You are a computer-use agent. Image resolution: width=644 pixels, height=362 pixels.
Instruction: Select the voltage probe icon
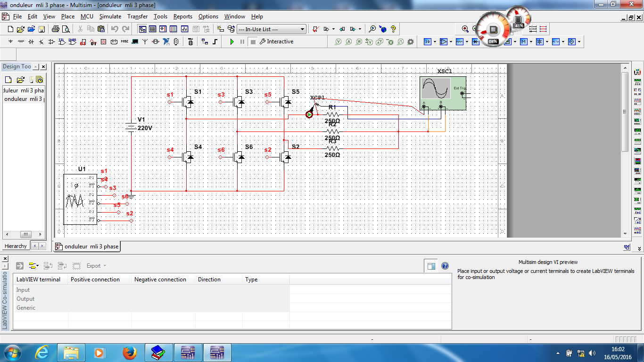(x=338, y=41)
